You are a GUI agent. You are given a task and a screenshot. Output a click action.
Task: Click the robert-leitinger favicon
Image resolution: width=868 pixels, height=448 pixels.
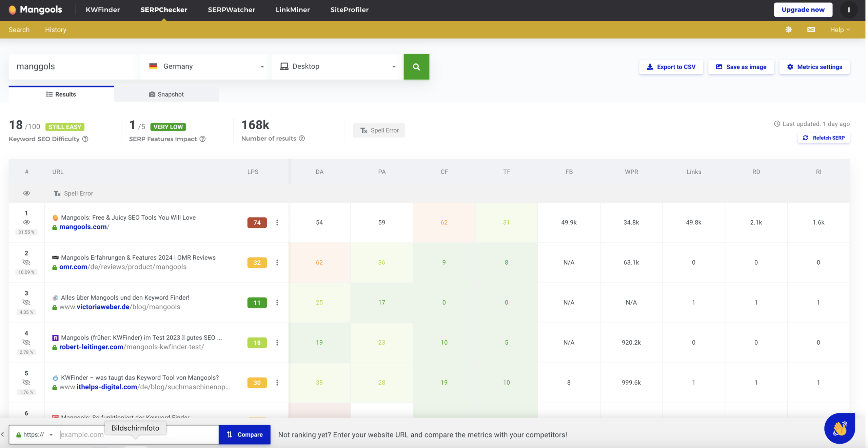click(x=55, y=338)
